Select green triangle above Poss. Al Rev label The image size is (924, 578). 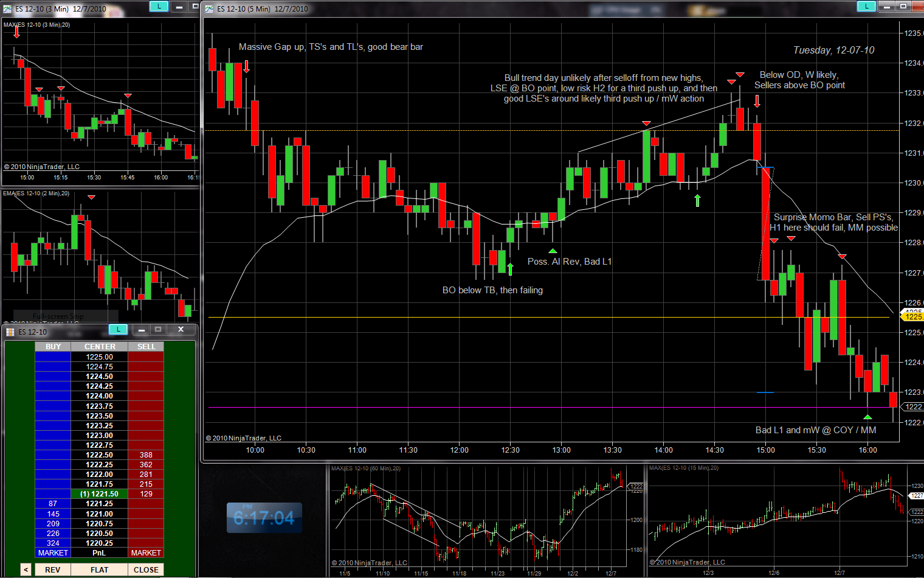(553, 251)
